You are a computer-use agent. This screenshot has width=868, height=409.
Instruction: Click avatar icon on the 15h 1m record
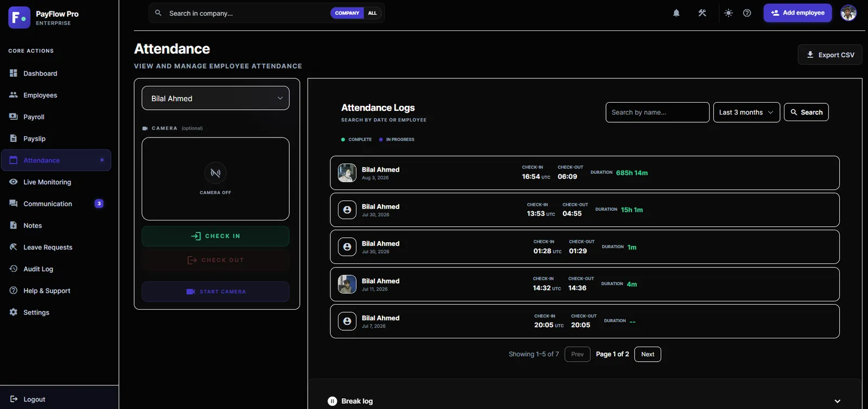pyautogui.click(x=347, y=210)
